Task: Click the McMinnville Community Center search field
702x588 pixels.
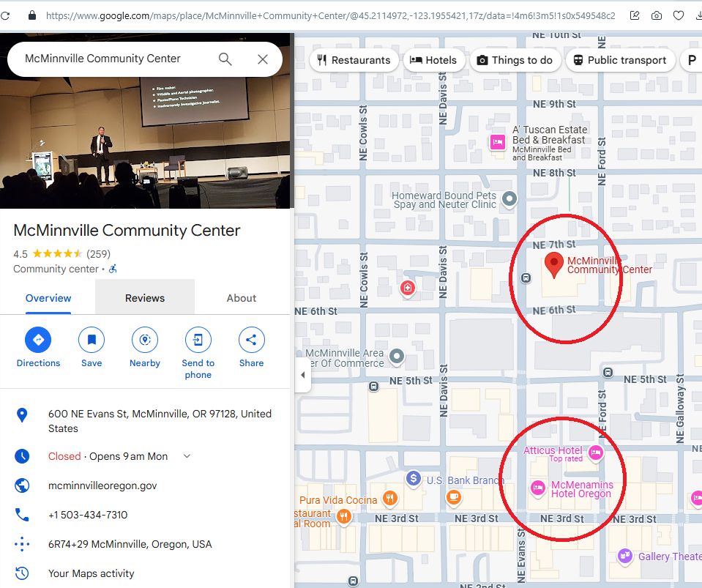Action: (110, 59)
